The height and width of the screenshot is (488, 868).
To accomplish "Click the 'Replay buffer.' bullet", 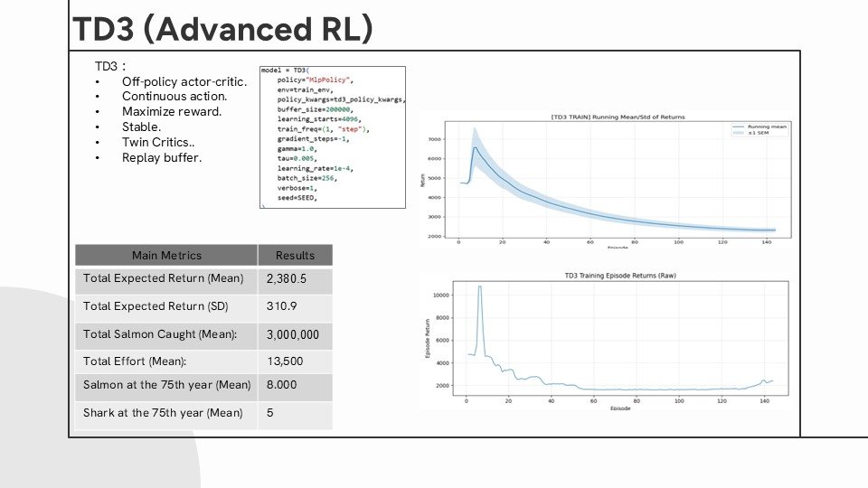I will [162, 157].
